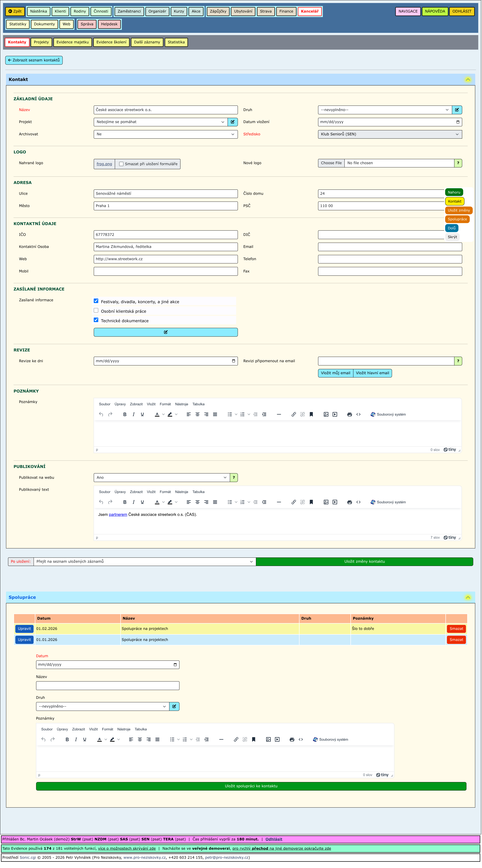
Task: Increase indent in the Publikovaný text editor
Action: [x=264, y=502]
